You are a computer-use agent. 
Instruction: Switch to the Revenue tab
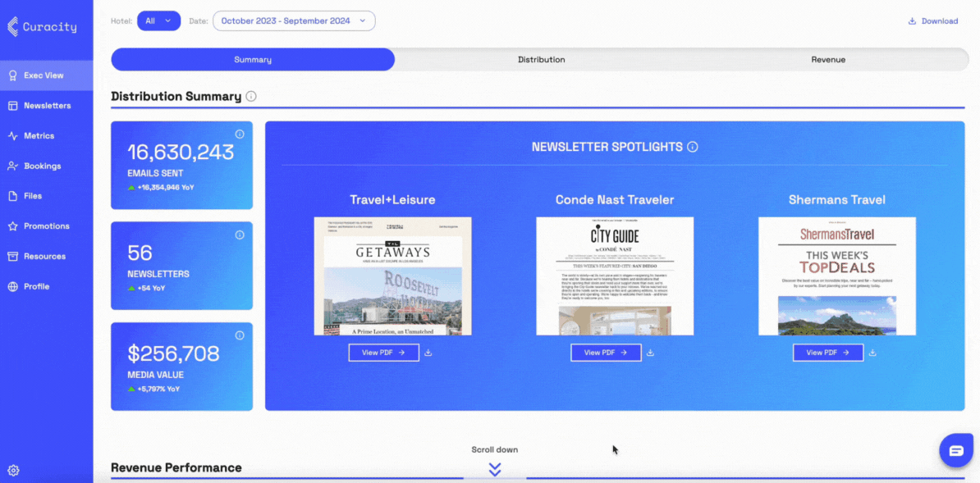[x=828, y=60]
